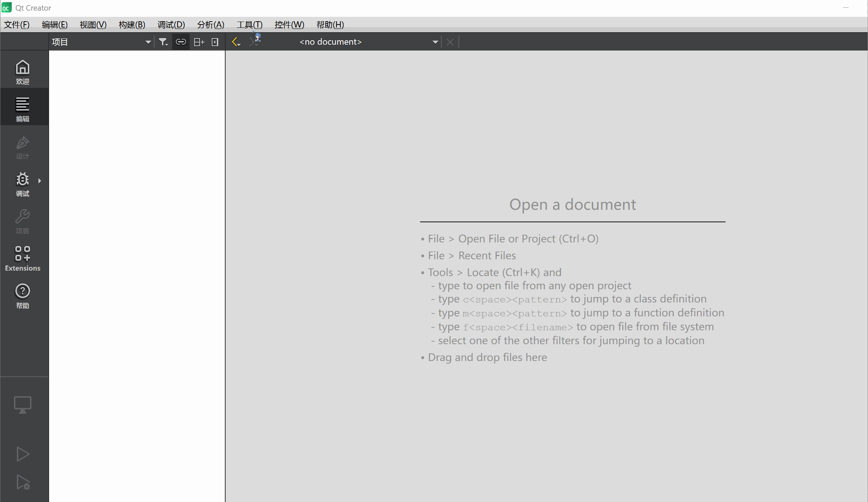
Task: Click the Start Debugging run icon
Action: (x=23, y=482)
